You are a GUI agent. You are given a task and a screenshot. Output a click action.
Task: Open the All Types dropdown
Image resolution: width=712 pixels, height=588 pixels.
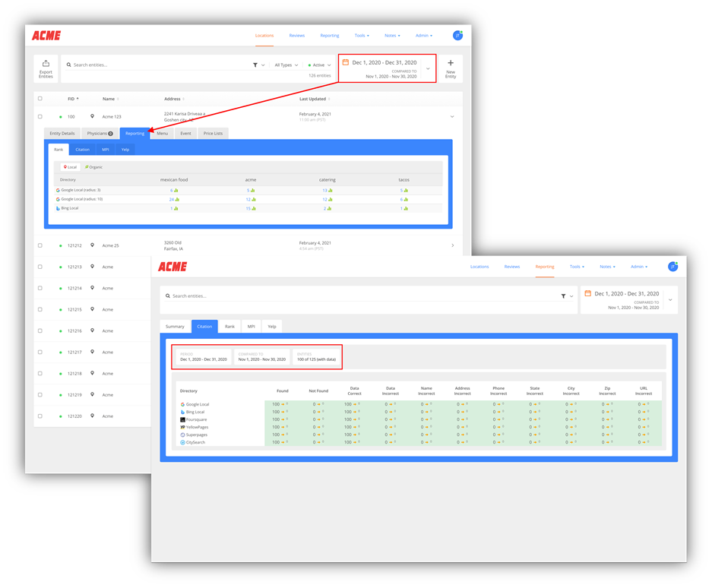[x=286, y=65]
